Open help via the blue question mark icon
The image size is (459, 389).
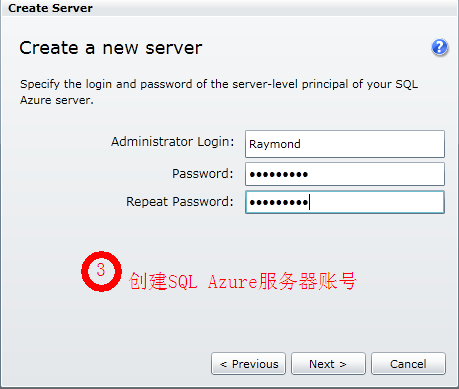(440, 47)
